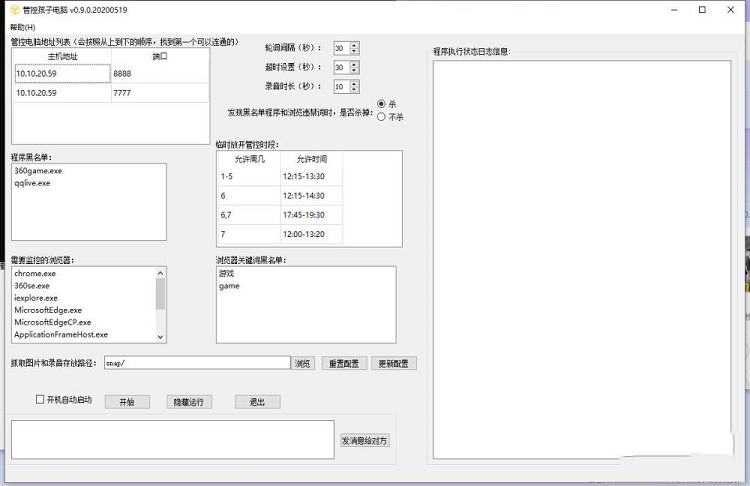Viewport: 750px width, 486px height.
Task: Decrease timeout setting with down arrow
Action: [354, 70]
